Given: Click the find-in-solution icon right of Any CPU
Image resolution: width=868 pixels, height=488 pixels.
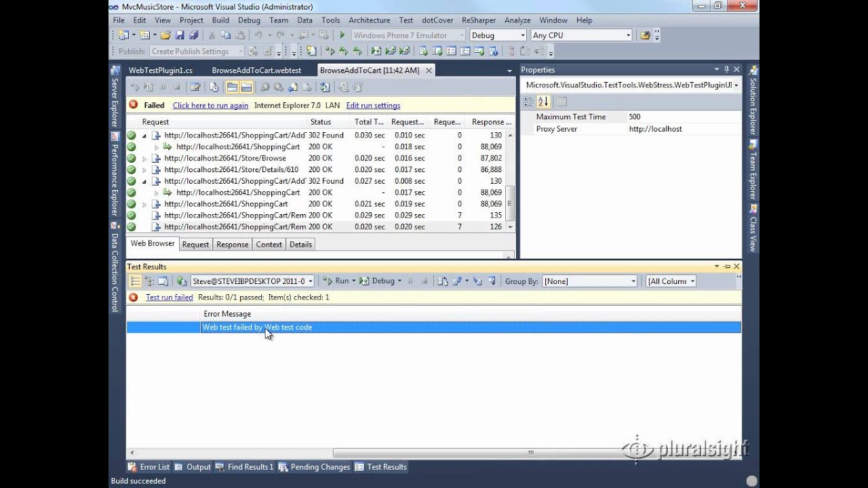Looking at the screenshot, I should tap(645, 35).
